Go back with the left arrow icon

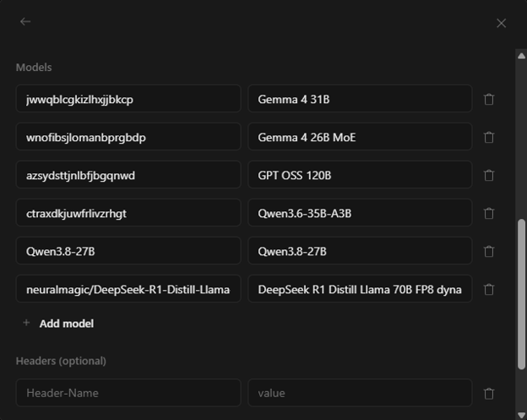(25, 22)
